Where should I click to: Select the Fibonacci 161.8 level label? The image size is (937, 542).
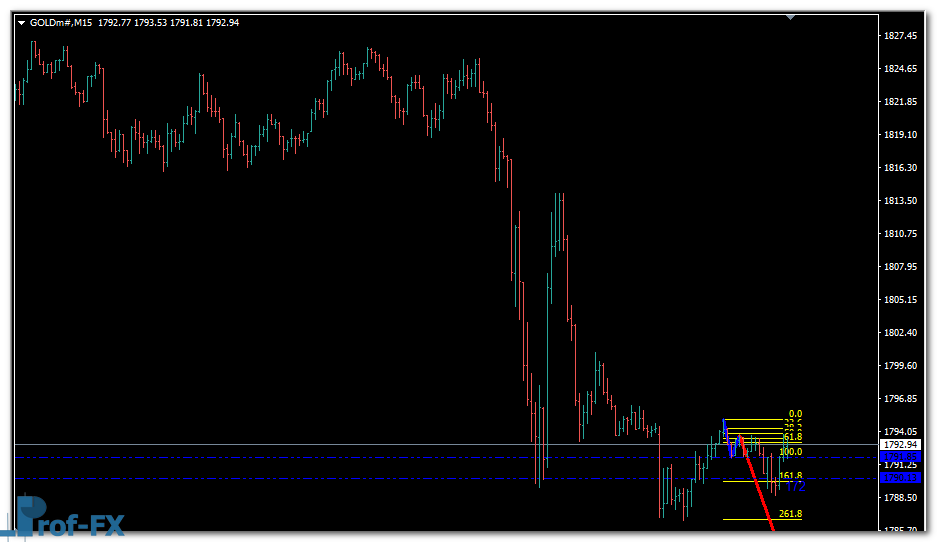(790, 475)
